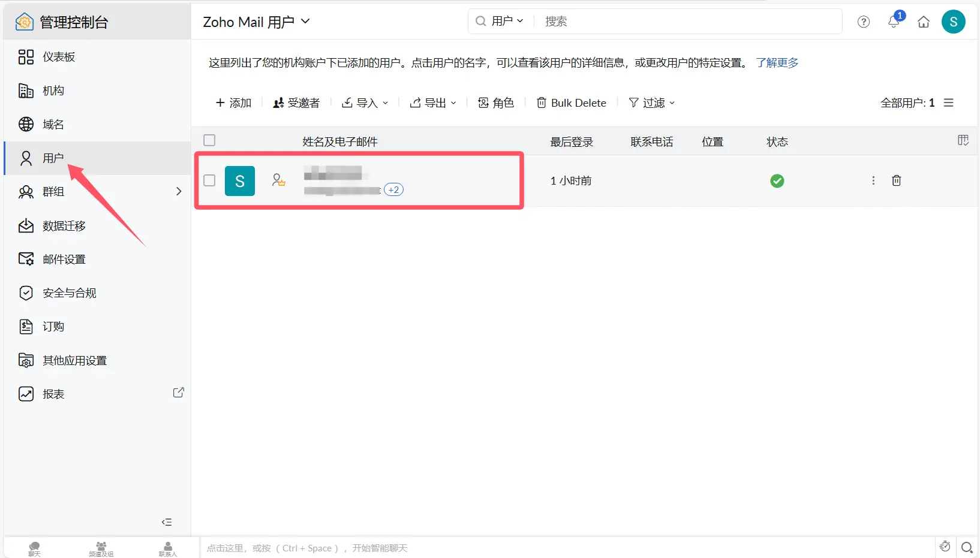Open the help question mark icon
980x558 pixels.
point(864,22)
